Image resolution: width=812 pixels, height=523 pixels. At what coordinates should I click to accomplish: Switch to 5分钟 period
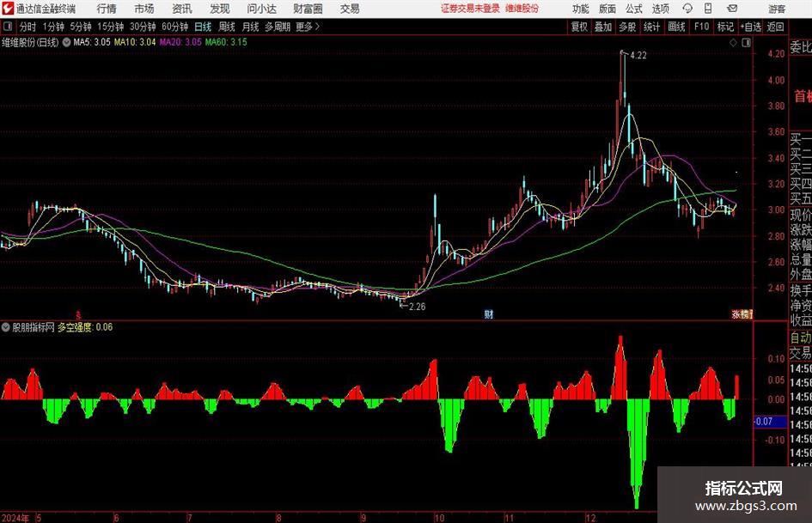(x=81, y=27)
